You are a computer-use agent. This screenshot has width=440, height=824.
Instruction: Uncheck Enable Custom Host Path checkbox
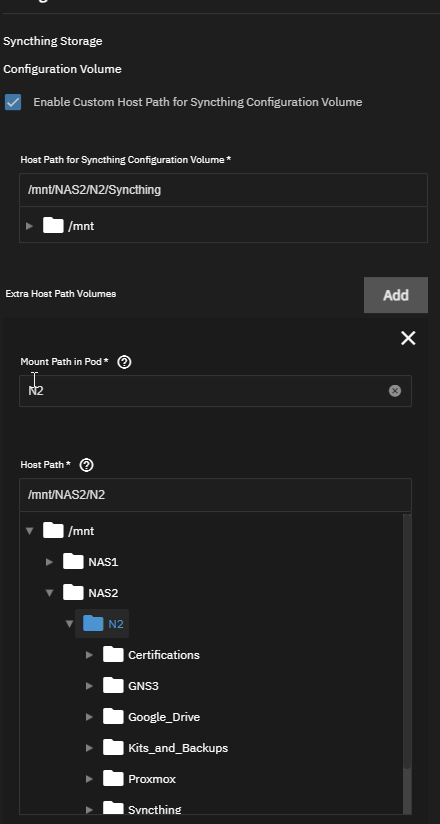pyautogui.click(x=13, y=102)
